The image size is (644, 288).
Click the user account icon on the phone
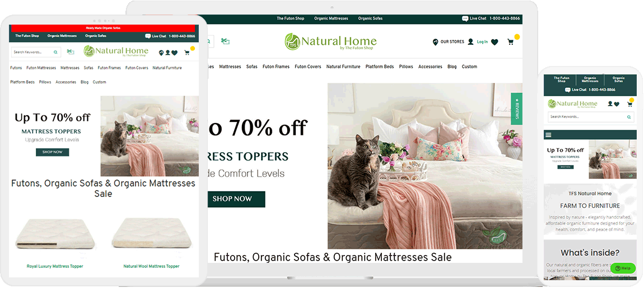[610, 104]
